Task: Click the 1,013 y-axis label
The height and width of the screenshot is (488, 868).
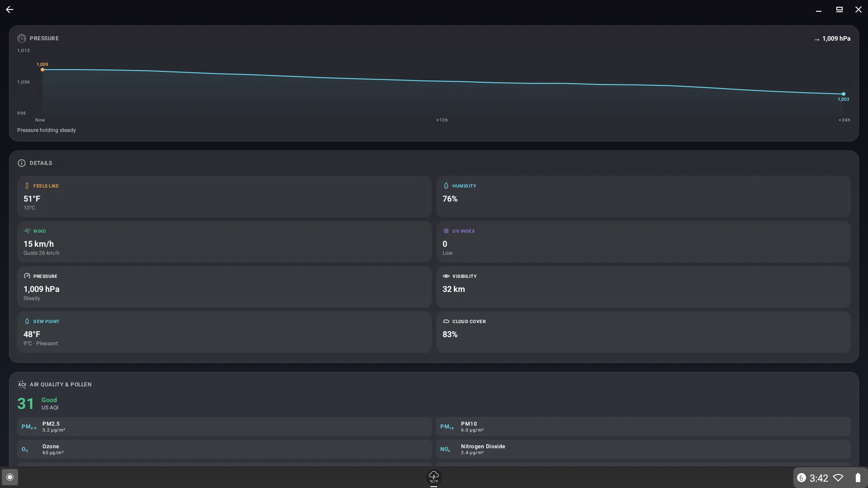Action: pos(24,51)
